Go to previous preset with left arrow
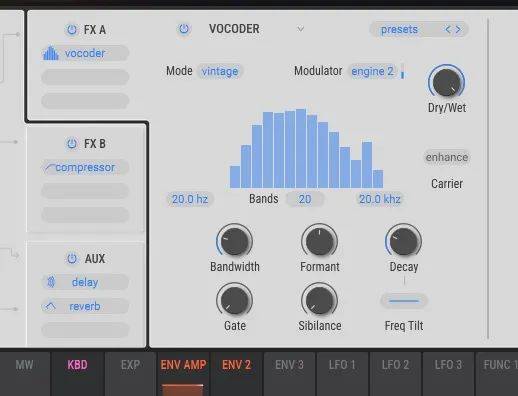518x396 pixels. click(x=448, y=29)
